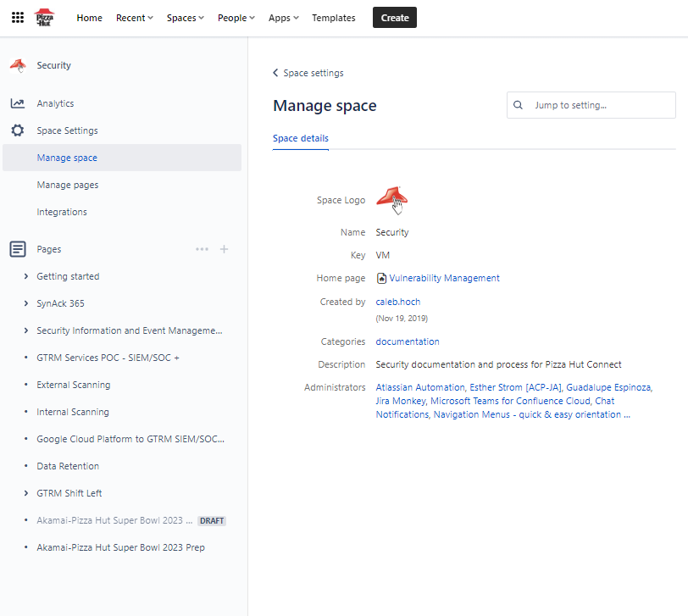Open the caleb.hoch profile link
Viewport: 688px width, 616px height.
397,301
